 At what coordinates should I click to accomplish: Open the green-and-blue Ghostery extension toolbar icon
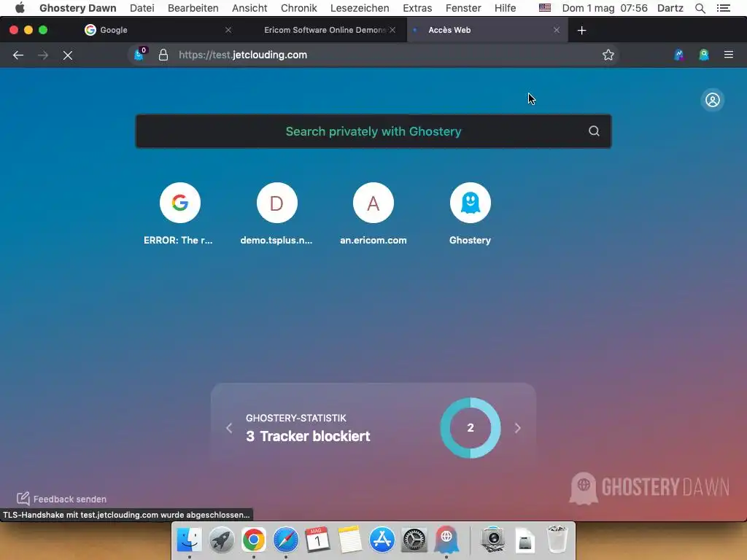[x=704, y=55]
